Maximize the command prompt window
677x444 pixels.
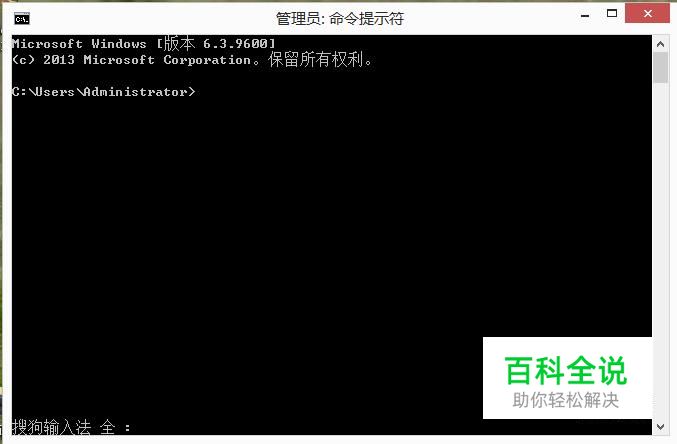click(612, 14)
